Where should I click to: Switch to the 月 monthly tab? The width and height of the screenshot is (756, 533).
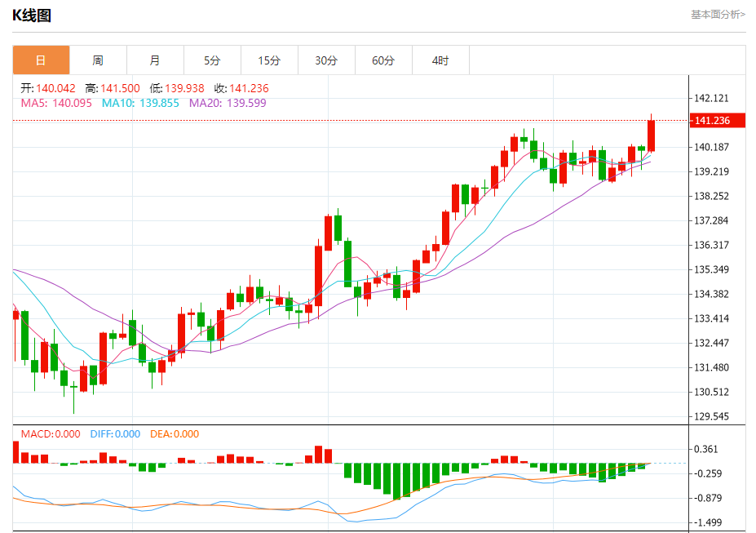[155, 60]
